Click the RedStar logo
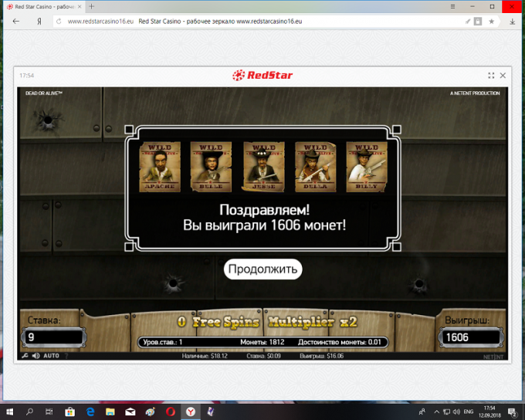The width and height of the screenshot is (525, 420). click(x=262, y=76)
